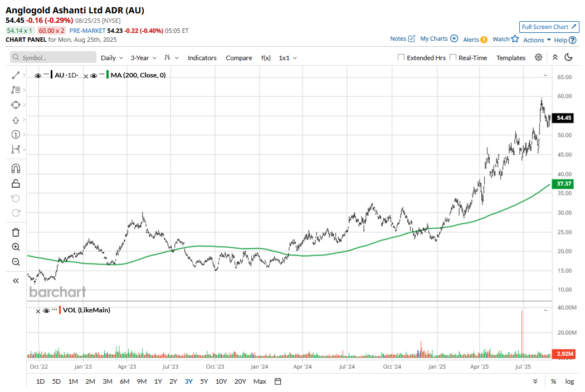Collapse the main price pane chevron

545,75
